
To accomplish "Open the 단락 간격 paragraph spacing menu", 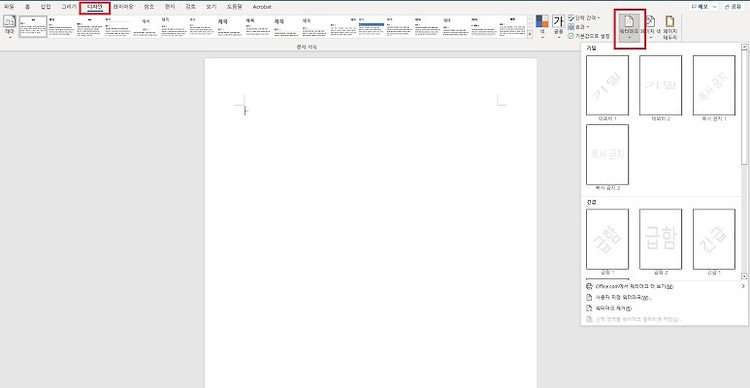I will pyautogui.click(x=584, y=18).
